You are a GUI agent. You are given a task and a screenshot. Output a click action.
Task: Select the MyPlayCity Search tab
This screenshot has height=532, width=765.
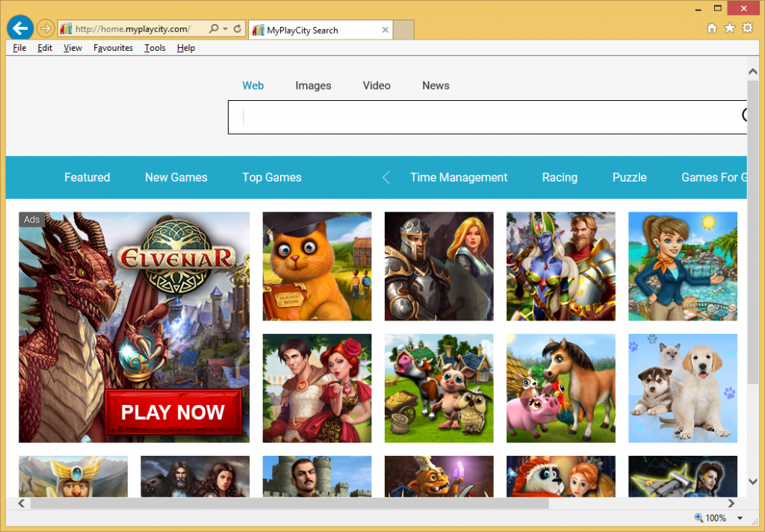(320, 30)
